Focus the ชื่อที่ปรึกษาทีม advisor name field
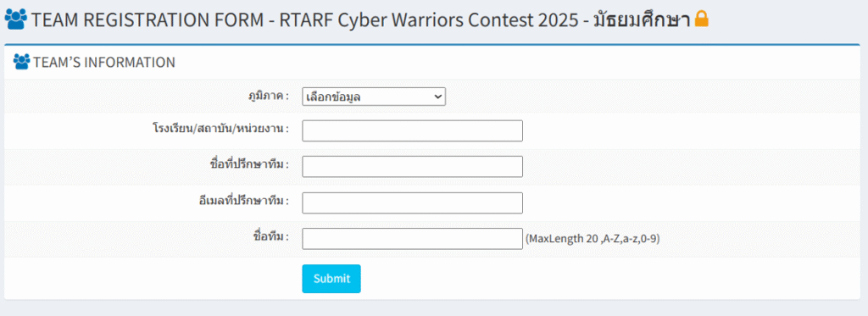This screenshot has width=868, height=316. pos(413,167)
